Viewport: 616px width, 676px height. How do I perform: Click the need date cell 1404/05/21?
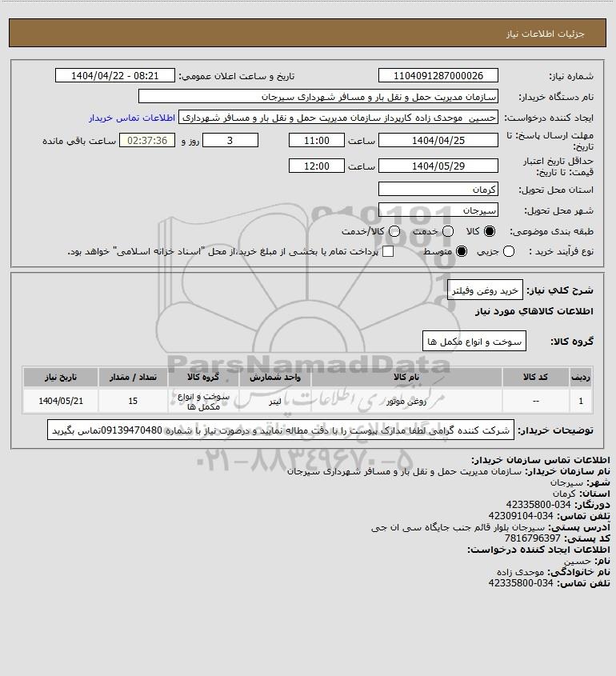point(61,401)
